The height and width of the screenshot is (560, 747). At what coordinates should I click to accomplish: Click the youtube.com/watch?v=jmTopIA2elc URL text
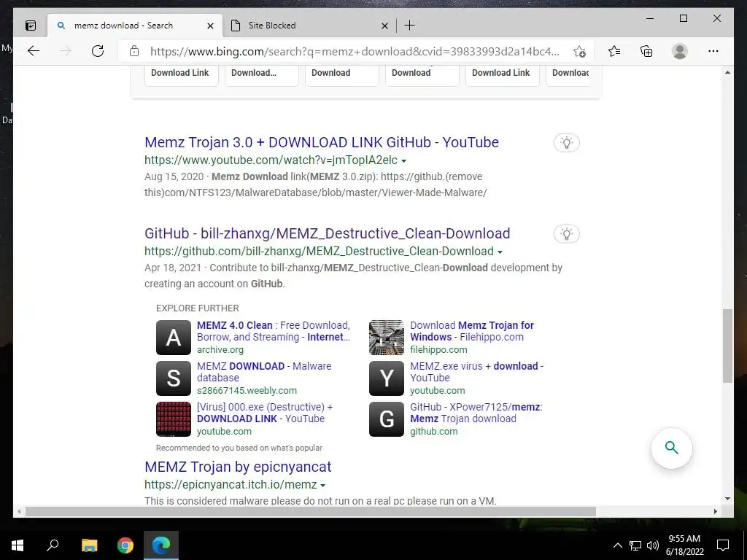[271, 160]
